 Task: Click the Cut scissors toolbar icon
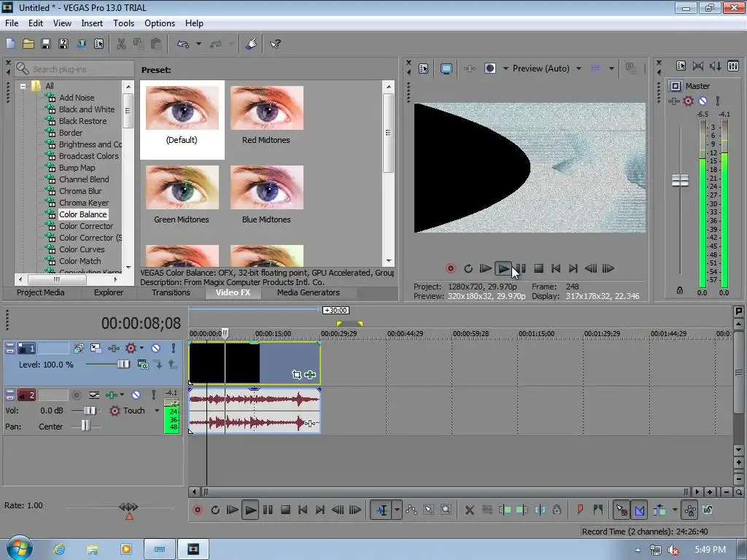pyautogui.click(x=121, y=44)
